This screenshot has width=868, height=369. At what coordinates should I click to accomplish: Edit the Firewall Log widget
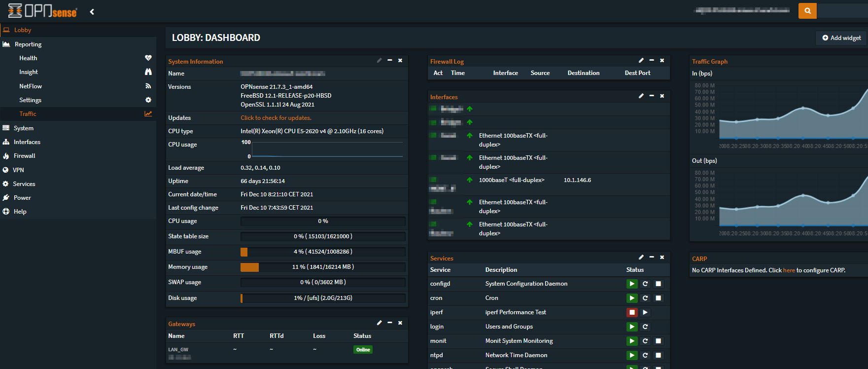pos(641,60)
